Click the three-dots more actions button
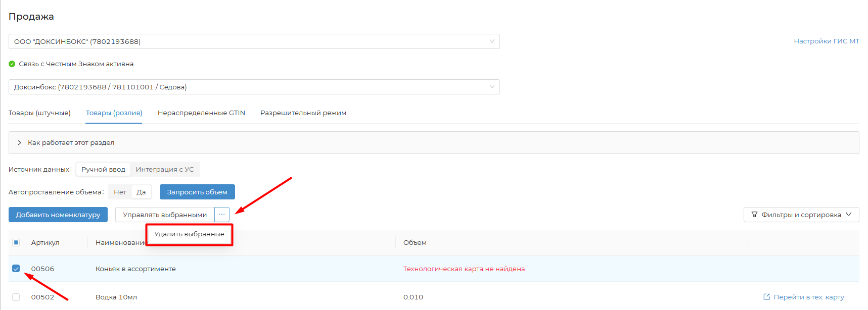 click(x=221, y=215)
